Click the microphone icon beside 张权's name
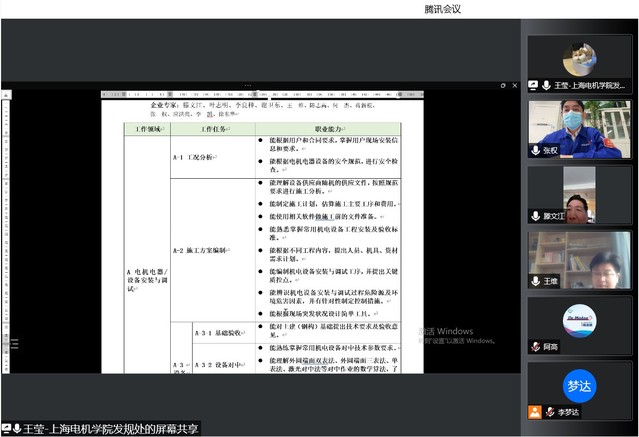This screenshot has width=639, height=437. [x=534, y=150]
